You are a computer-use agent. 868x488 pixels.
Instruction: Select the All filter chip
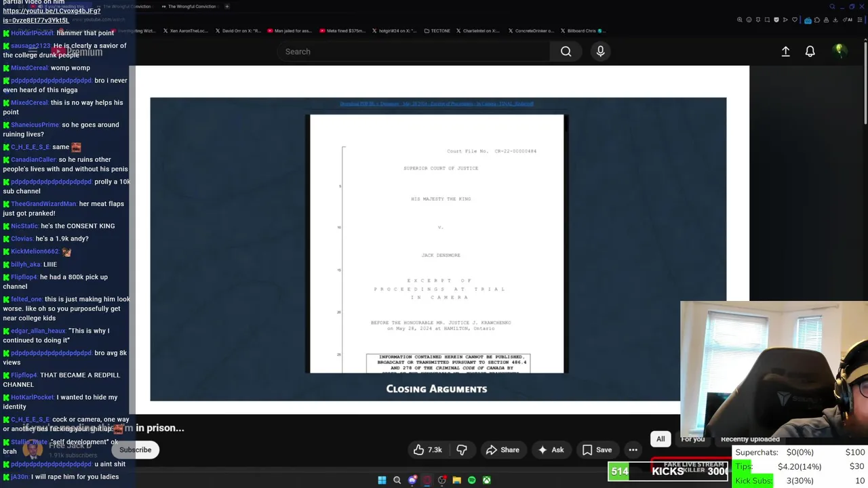(x=660, y=439)
